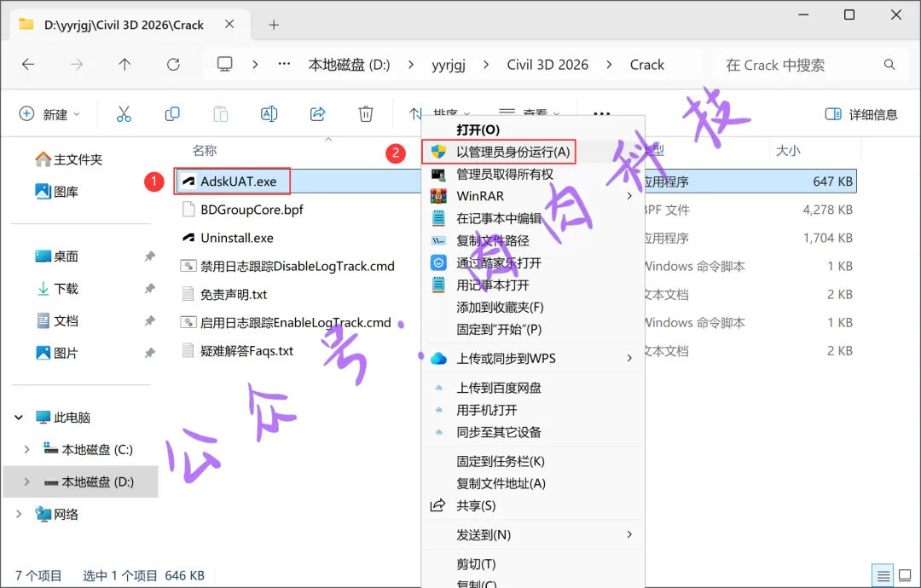Viewport: 921px width, 588px height.
Task: Click the Share icon in toolbar
Action: click(x=318, y=114)
